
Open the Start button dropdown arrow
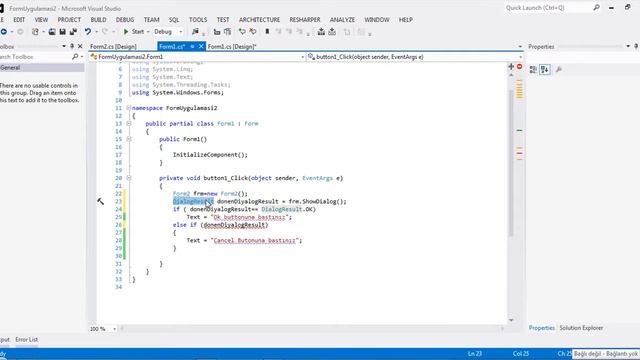tap(148, 32)
